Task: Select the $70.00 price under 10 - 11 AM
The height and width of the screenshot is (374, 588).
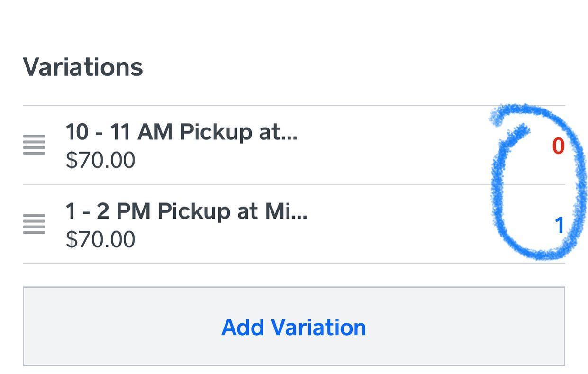Action: 100,161
